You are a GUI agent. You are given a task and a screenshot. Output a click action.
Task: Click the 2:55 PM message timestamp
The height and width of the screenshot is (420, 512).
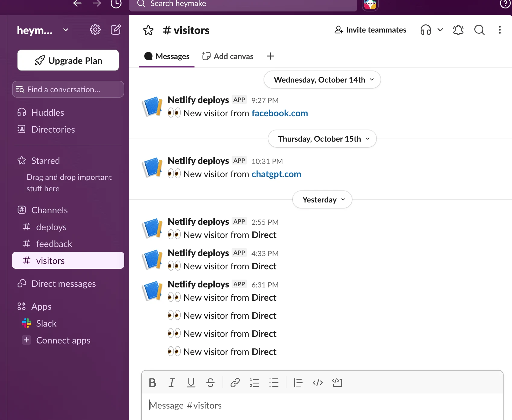(x=265, y=222)
